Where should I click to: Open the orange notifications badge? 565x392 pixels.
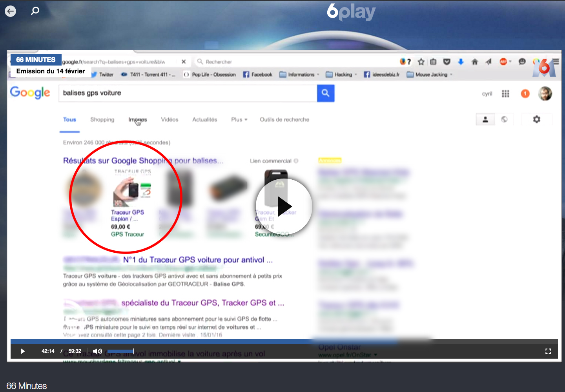[x=525, y=94]
